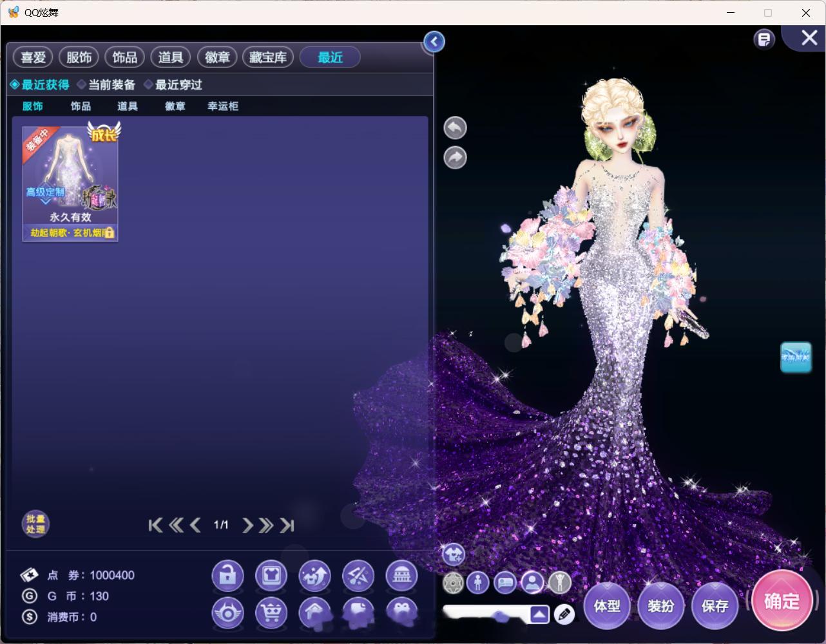Switch to the 藏宝库 tab
The height and width of the screenshot is (644, 826).
(x=268, y=57)
